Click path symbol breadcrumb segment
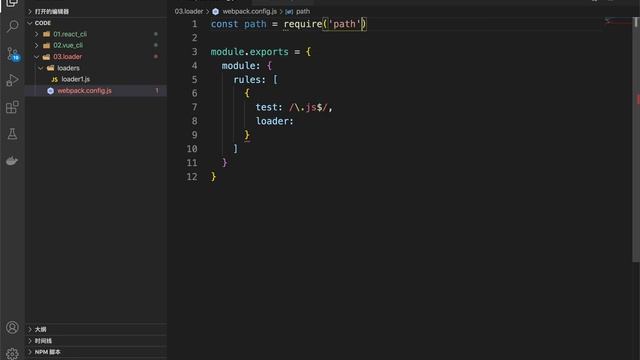The width and height of the screenshot is (640, 360). pyautogui.click(x=303, y=11)
